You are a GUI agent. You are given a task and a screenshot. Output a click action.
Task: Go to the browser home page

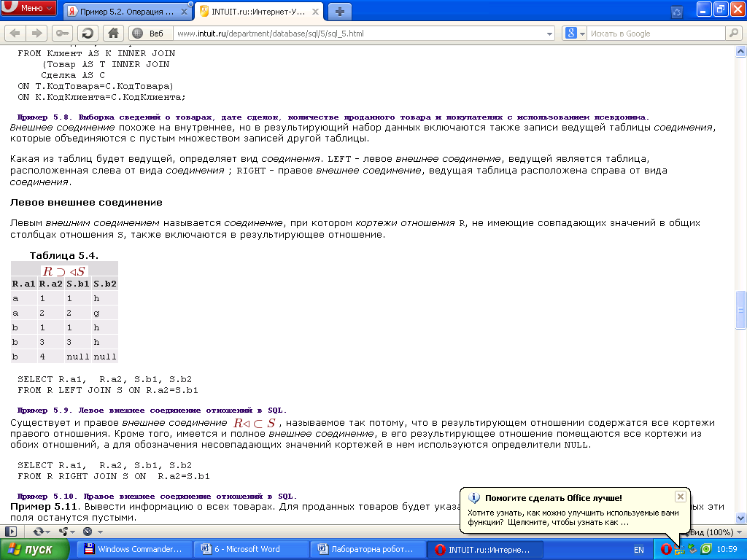pos(112,33)
